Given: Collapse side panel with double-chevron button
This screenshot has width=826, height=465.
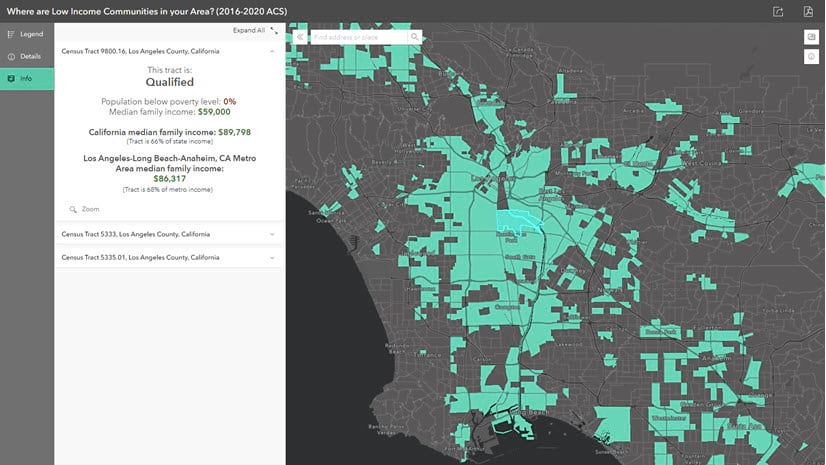Looking at the screenshot, I should tap(300, 37).
